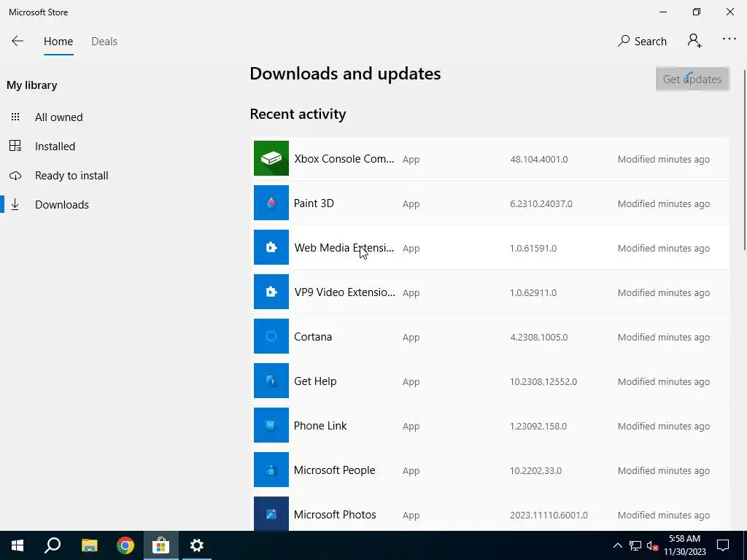The height and width of the screenshot is (560, 747).
Task: Click the Microsoft Store taskbar icon
Action: (161, 545)
